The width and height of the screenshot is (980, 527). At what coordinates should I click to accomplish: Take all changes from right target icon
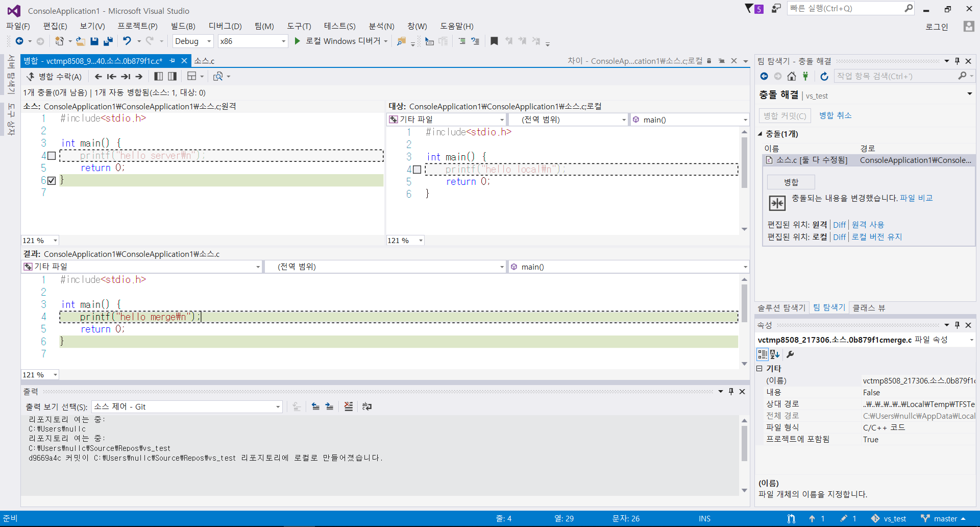click(173, 77)
